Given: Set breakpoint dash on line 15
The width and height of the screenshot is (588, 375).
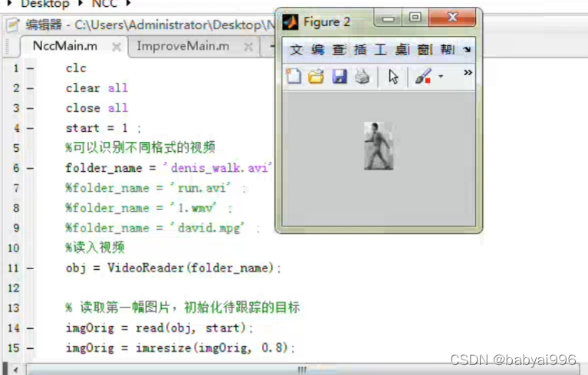Looking at the screenshot, I should [x=31, y=348].
